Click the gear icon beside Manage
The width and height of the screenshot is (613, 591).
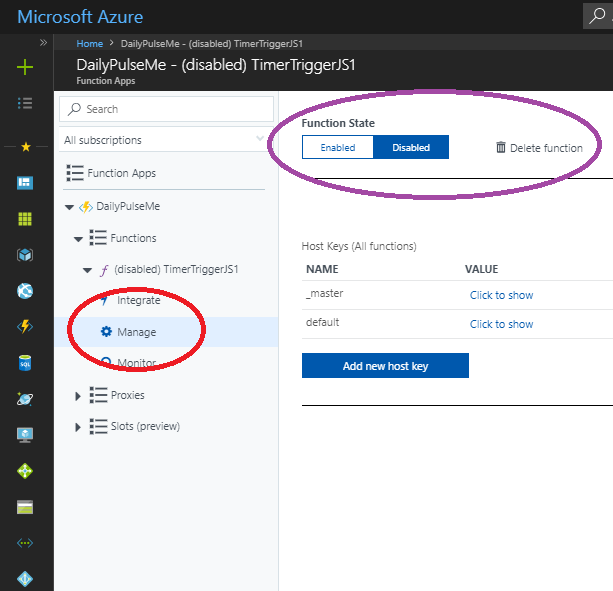click(x=106, y=331)
